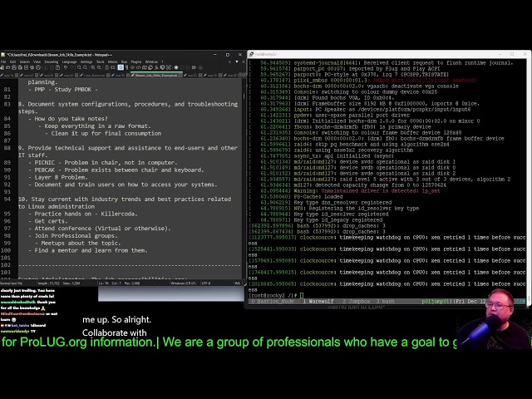Click the Open file toolbar icon

(7, 67)
